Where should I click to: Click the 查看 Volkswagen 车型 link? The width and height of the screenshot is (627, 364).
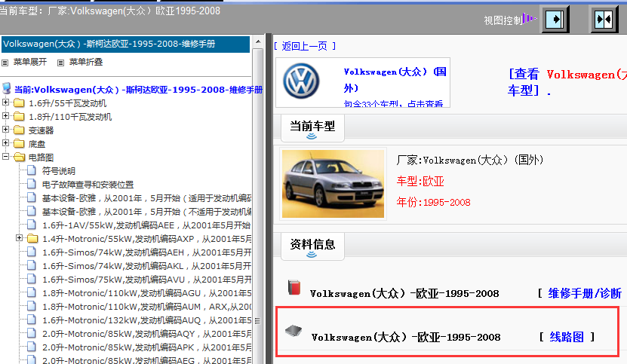click(567, 82)
